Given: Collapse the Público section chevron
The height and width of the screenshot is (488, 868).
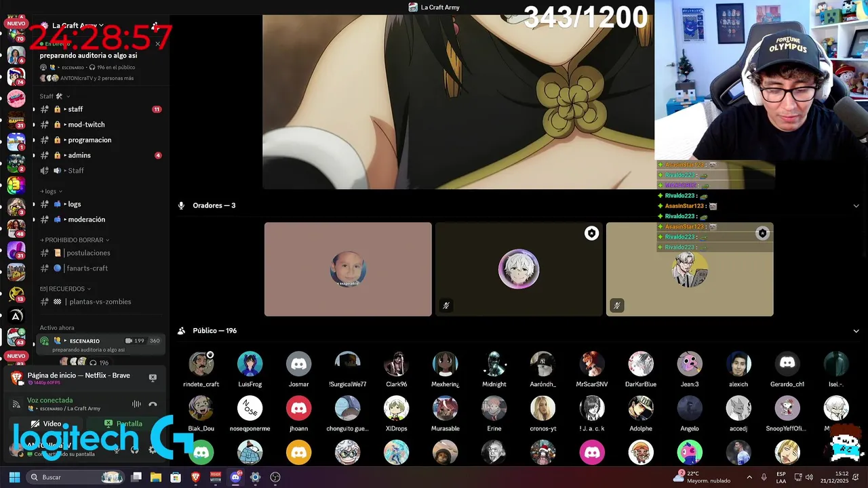Looking at the screenshot, I should [856, 331].
